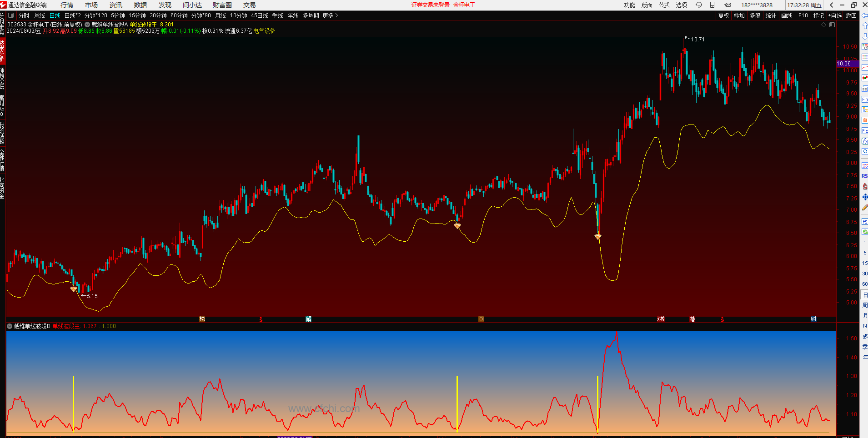868x438 pixels.
Task: Click the orange buy signal at 5.15 low
Action: 74,289
